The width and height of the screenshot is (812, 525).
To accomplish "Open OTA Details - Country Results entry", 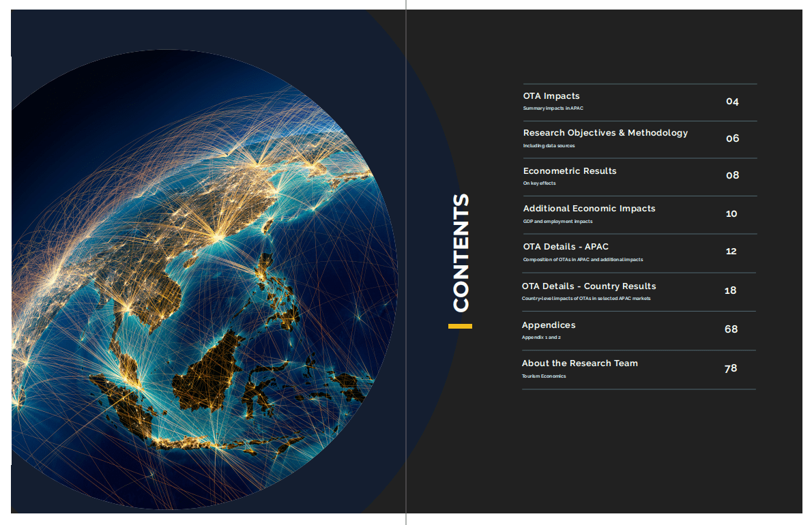I will pos(589,286).
